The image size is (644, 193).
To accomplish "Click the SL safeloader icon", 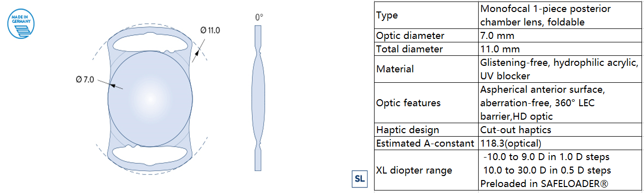I will (359, 179).
